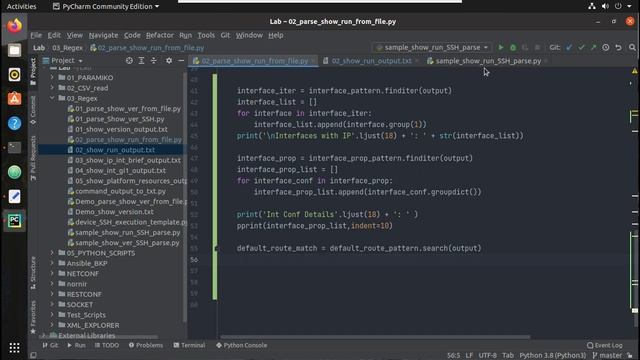Viewport: 640px width, 360px height.
Task: Expand the 01_PARAMIKO folder
Action: point(52,77)
